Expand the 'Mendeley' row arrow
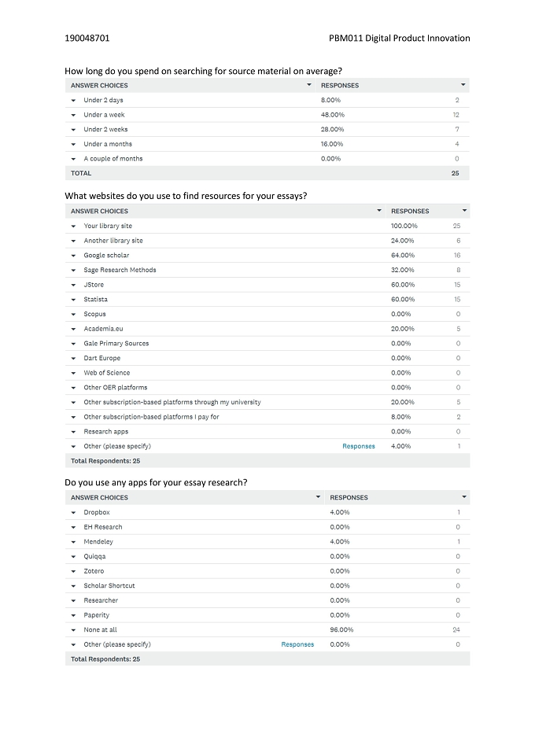This screenshot has height=756, width=535. pyautogui.click(x=73, y=542)
